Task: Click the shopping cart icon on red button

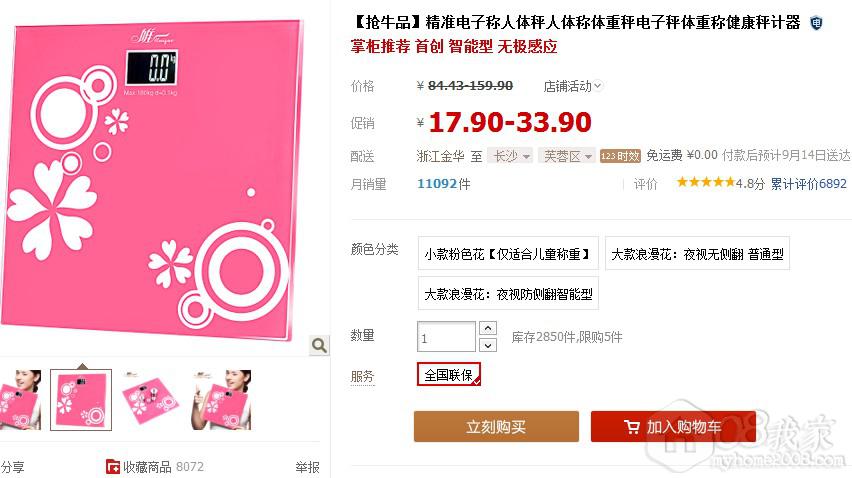Action: (x=632, y=427)
